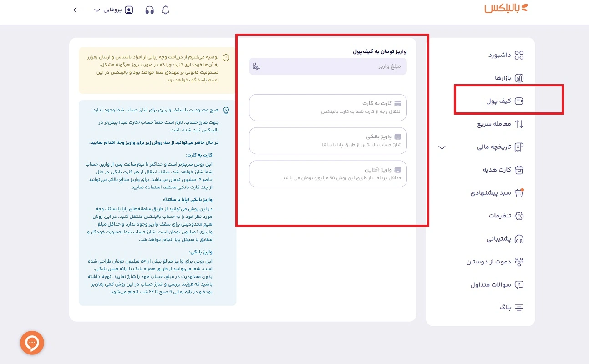Select the معامله سریع arrows icon

coord(519,124)
